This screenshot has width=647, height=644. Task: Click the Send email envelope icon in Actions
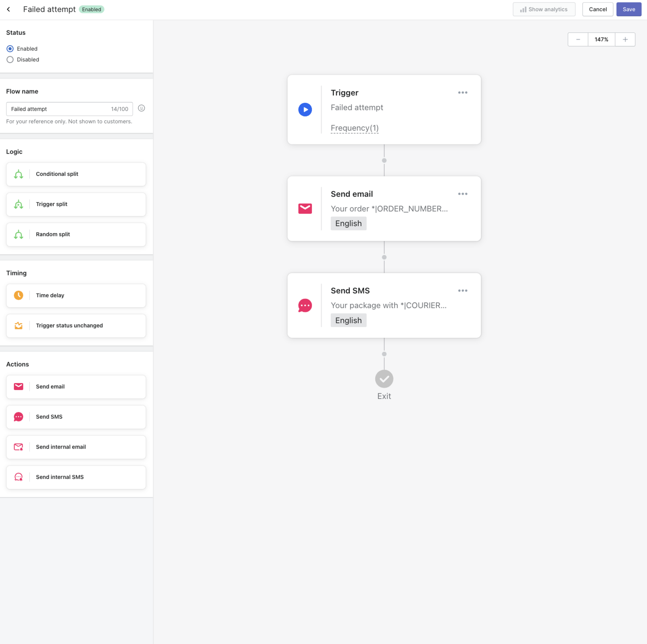pos(19,387)
